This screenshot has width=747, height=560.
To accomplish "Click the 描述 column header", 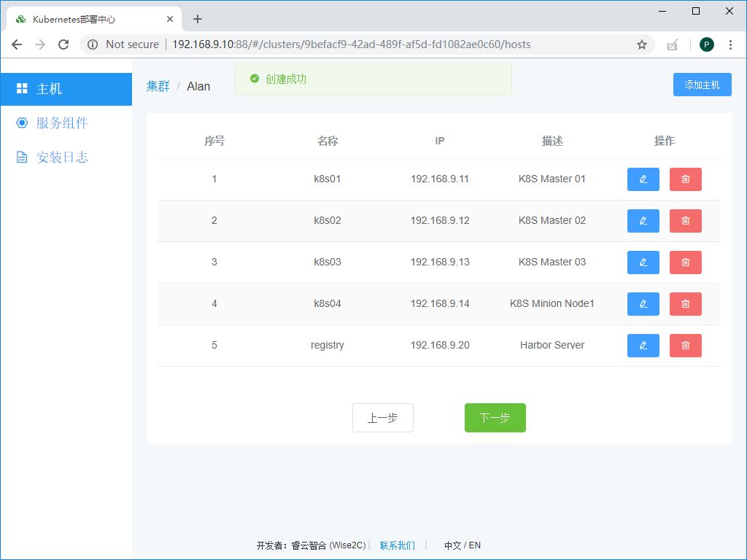I will pos(552,141).
